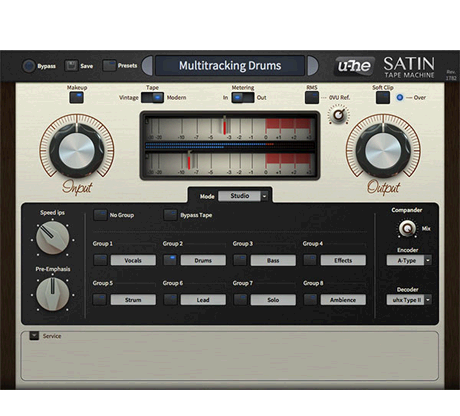460x416 pixels.
Task: Click the Strum group name field
Action: click(x=133, y=300)
